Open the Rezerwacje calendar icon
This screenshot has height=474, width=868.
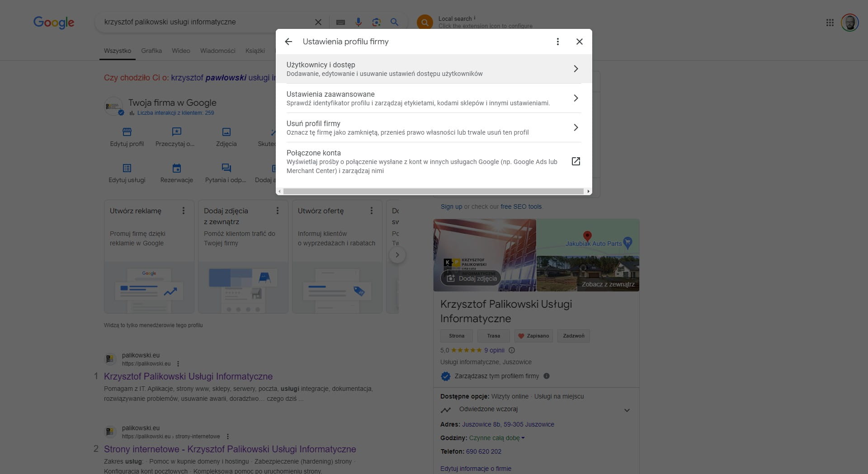click(x=176, y=168)
